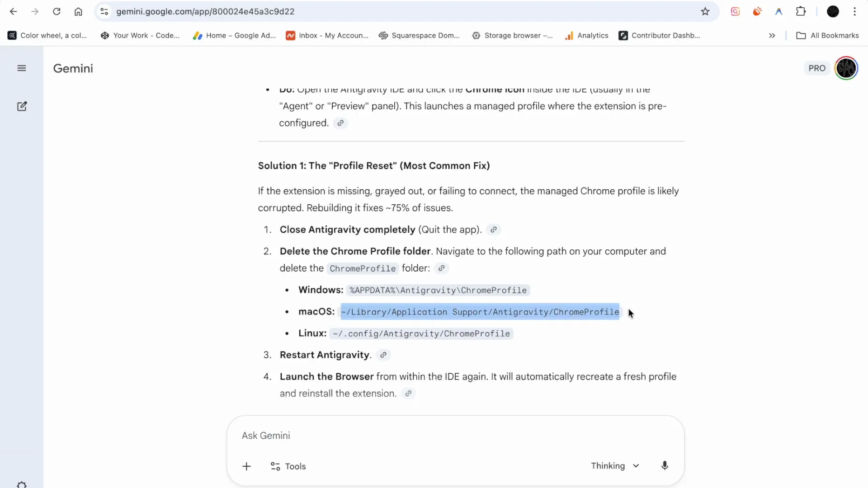Open Gemini settings gear at bottom left
868x488 pixels.
pos(22,484)
